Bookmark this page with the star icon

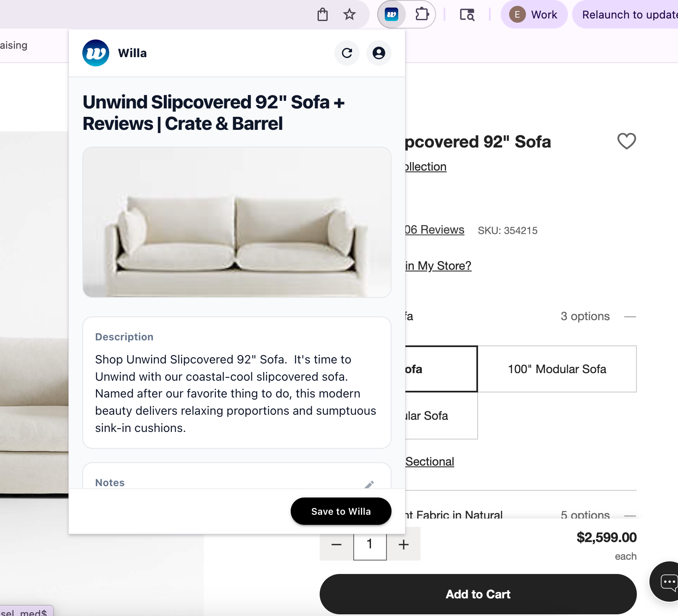coord(350,15)
